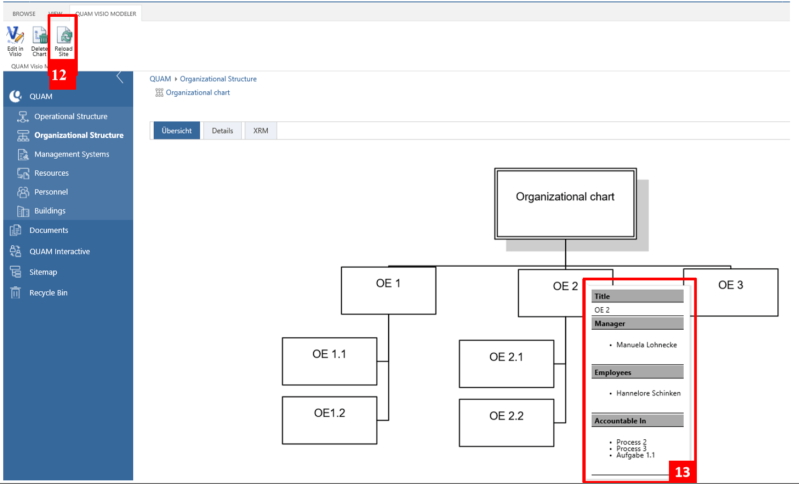Open the Organizational chart title link

[197, 92]
